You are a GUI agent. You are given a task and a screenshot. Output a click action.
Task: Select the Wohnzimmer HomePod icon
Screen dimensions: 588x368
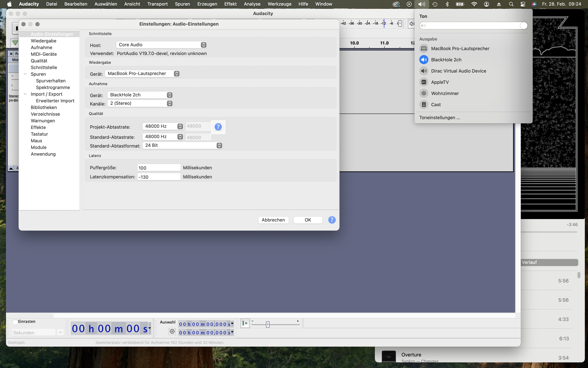(x=424, y=93)
